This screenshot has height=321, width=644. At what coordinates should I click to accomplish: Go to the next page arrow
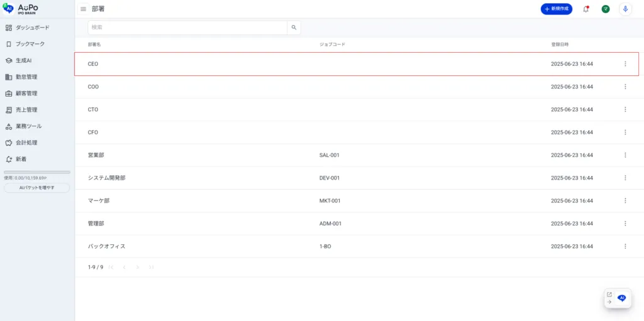pos(138,267)
